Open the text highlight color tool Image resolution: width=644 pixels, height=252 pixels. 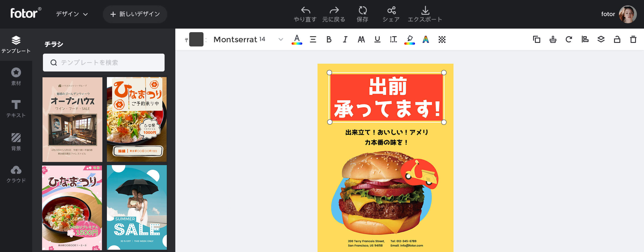(409, 39)
